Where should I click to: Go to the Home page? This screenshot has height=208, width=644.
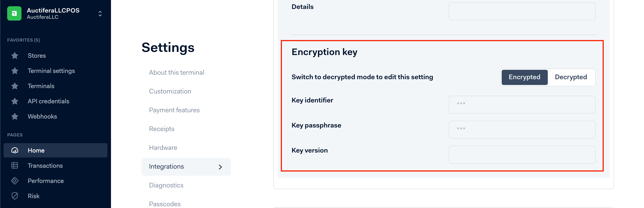[x=36, y=151]
